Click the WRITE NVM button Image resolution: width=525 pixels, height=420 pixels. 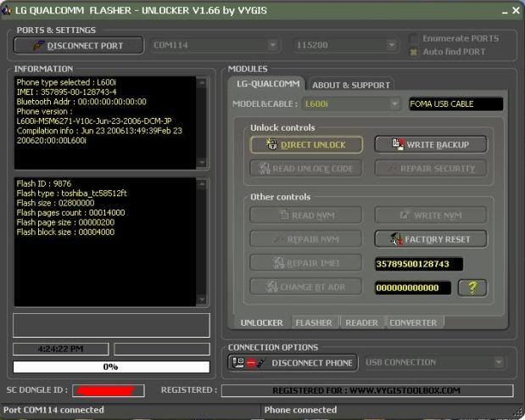pyautogui.click(x=431, y=215)
